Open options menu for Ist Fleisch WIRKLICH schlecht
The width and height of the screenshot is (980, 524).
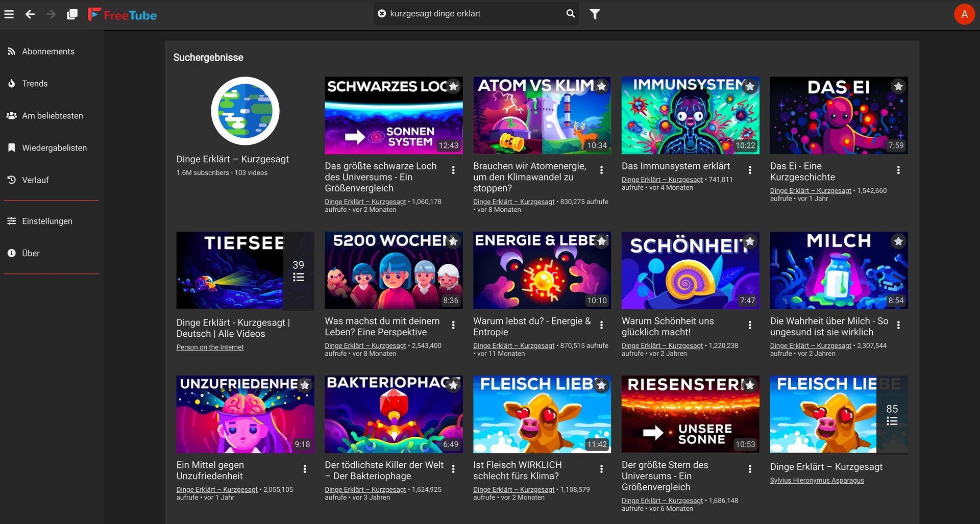coord(602,469)
